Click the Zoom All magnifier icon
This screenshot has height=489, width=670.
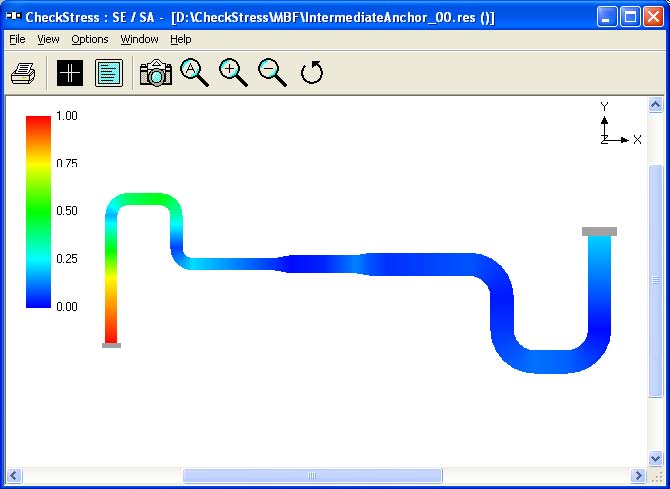194,73
